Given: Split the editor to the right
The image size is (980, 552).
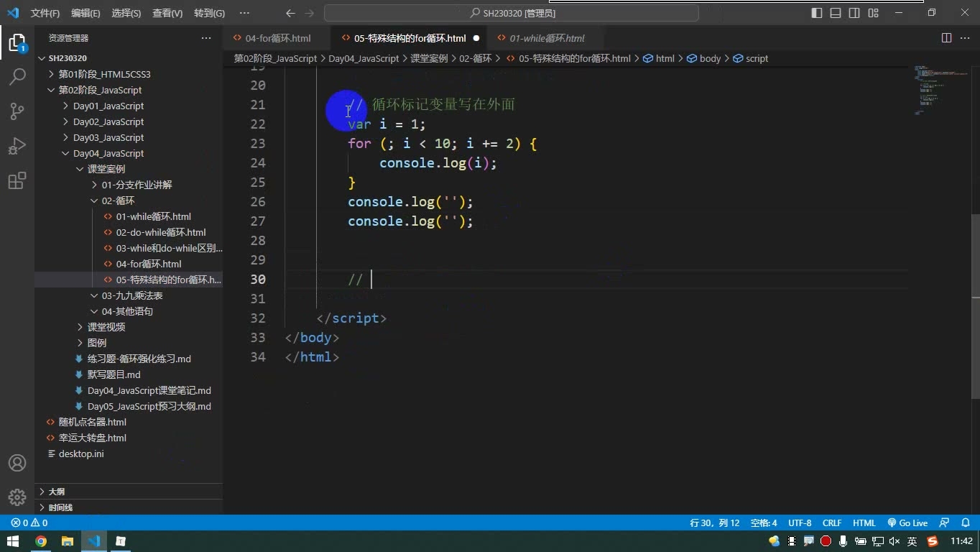Looking at the screenshot, I should (946, 38).
